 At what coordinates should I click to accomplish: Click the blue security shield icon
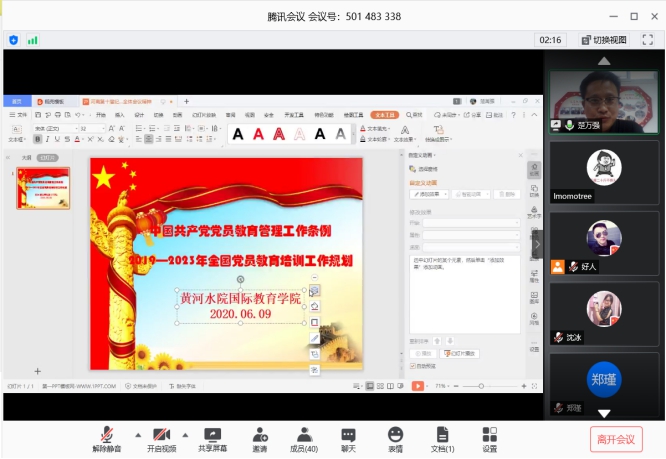(x=14, y=40)
